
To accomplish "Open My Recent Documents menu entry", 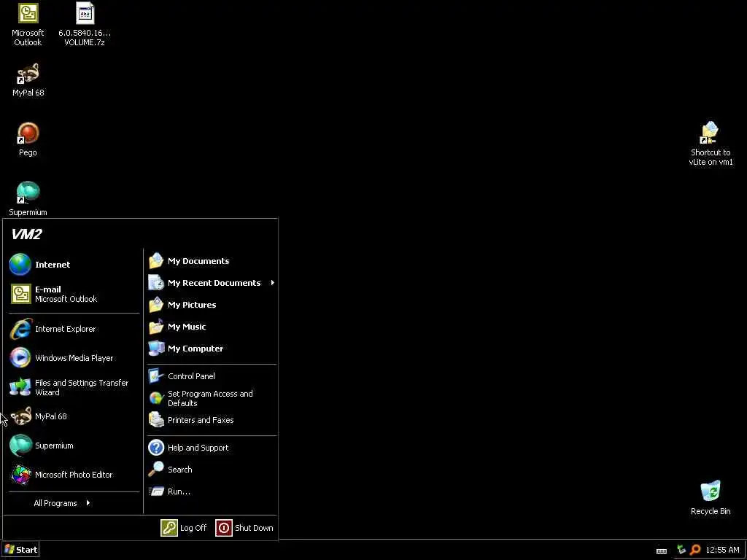I will pyautogui.click(x=212, y=283).
